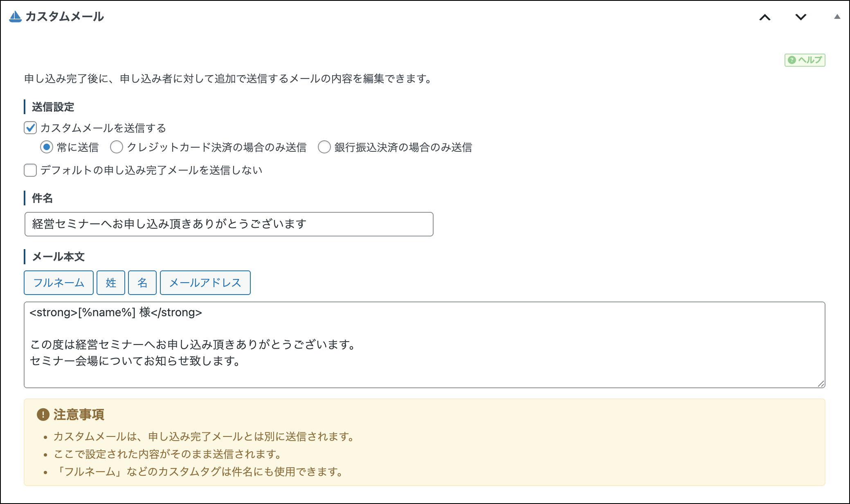Move panel down with the down chevron
Viewport: 850px width, 504px height.
tap(801, 17)
